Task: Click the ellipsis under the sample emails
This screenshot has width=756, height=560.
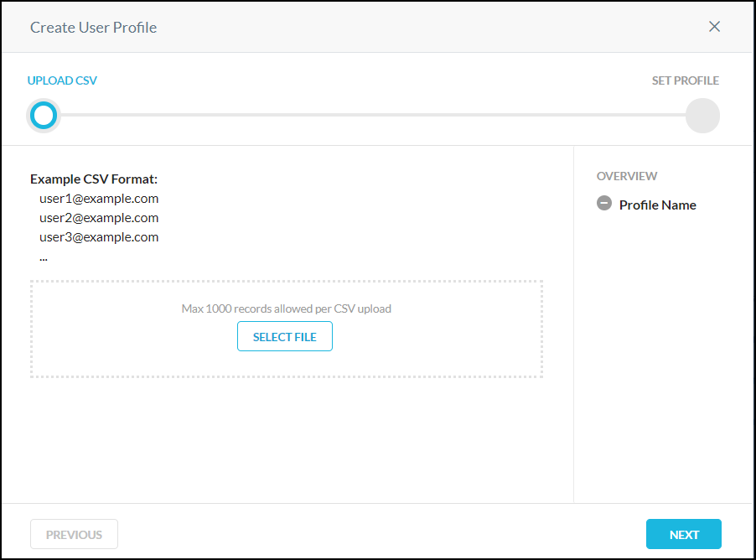Action: (44, 257)
